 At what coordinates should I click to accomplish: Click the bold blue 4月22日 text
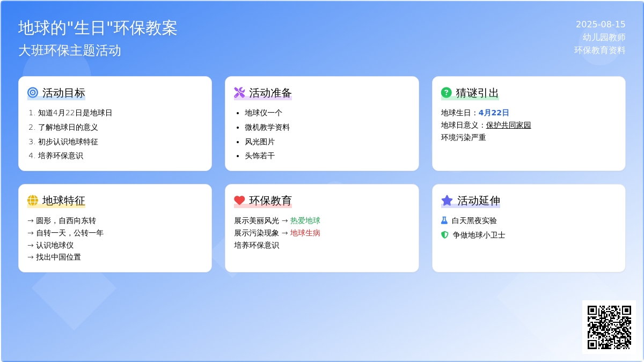click(494, 113)
